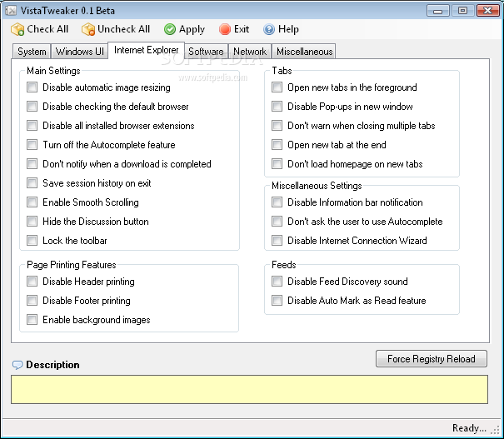Viewport: 504px width, 439px height.
Task: Tick Enable Smooth Scrolling checkbox
Action: click(x=32, y=202)
